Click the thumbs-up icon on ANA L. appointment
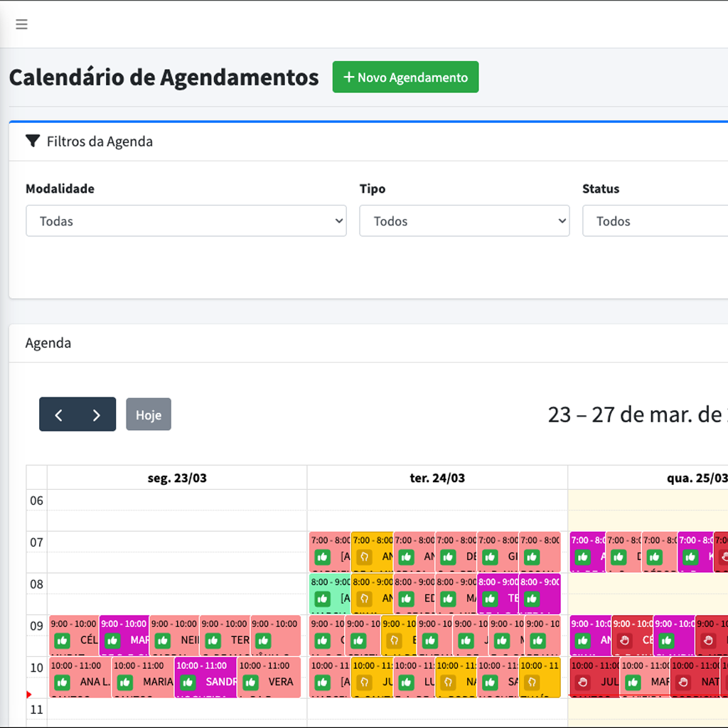 (63, 682)
